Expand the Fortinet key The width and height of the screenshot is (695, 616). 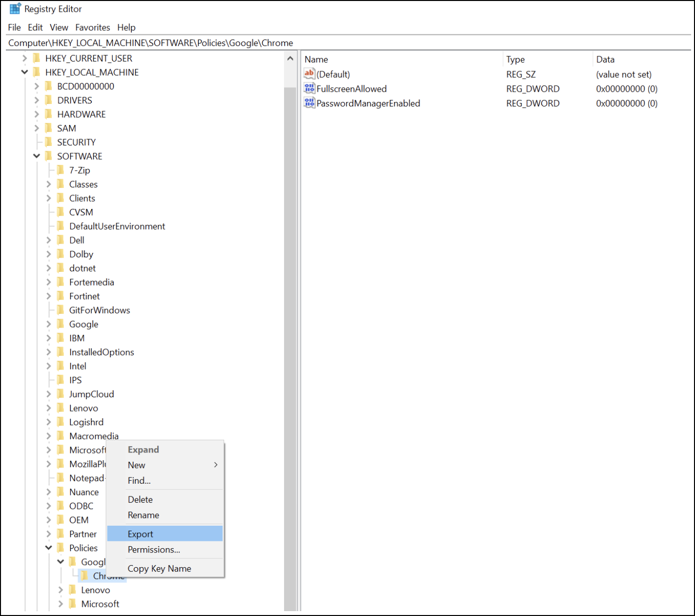pos(48,296)
